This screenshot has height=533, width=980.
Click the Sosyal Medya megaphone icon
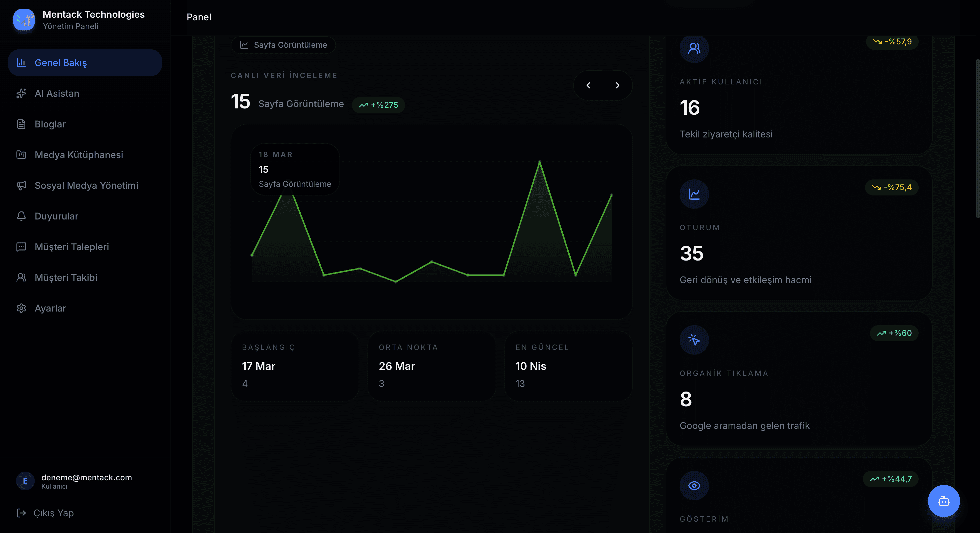21,185
